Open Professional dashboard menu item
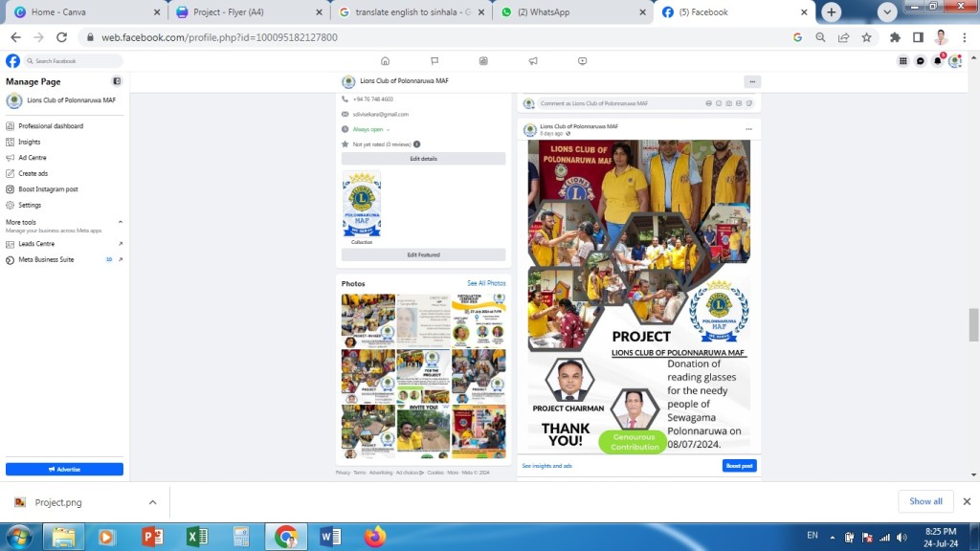 [51, 126]
